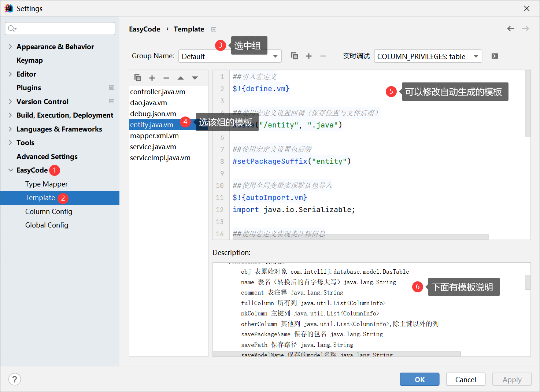Click in the settings search field
Viewport: 540px width, 392px height.
pos(60,29)
